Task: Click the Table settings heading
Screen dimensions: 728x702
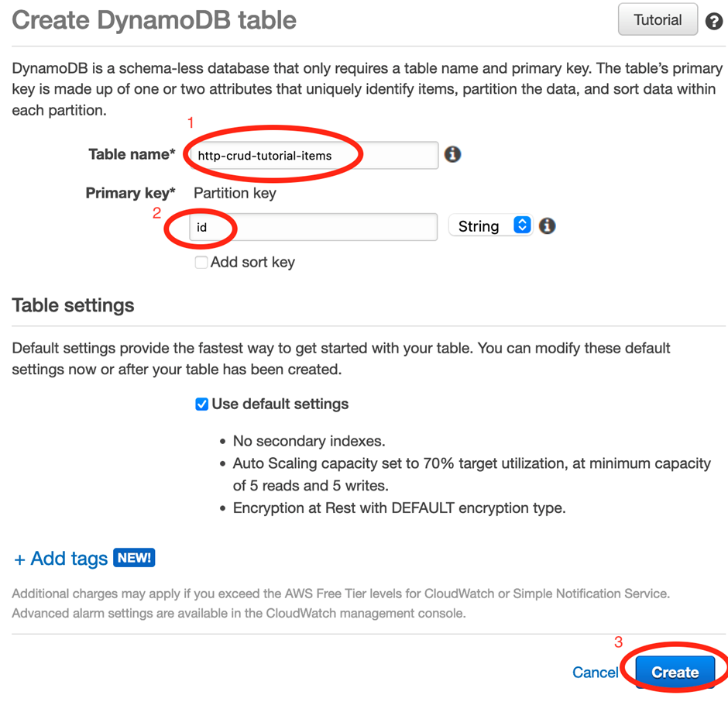Action: pos(73,306)
